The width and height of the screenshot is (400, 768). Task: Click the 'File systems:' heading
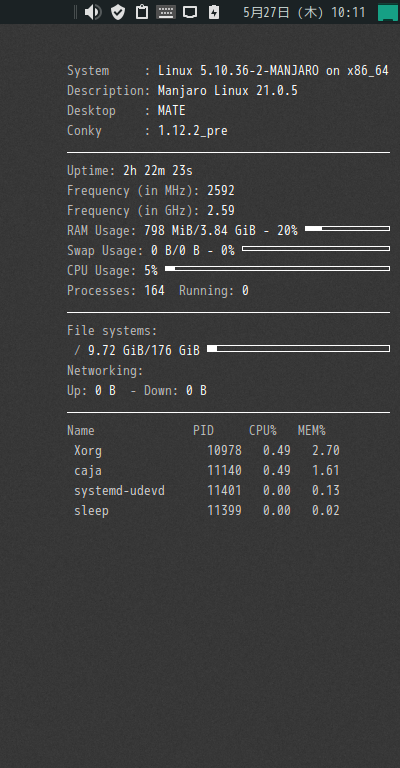[113, 331]
